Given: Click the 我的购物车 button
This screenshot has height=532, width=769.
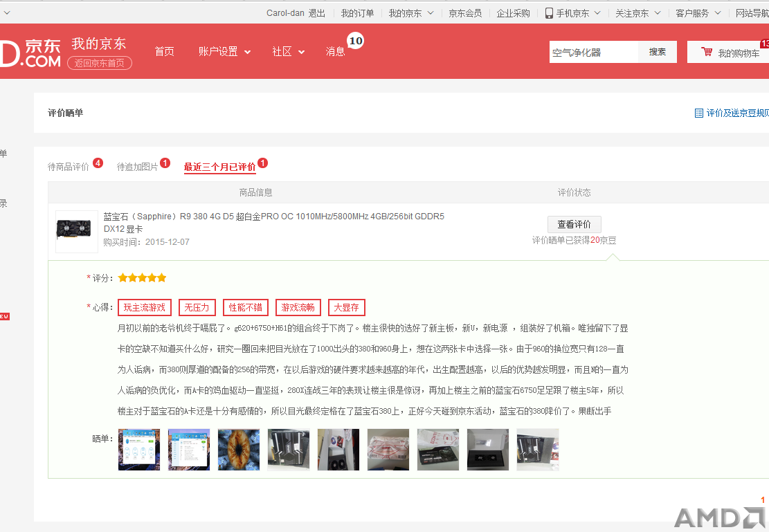Looking at the screenshot, I should click(728, 52).
